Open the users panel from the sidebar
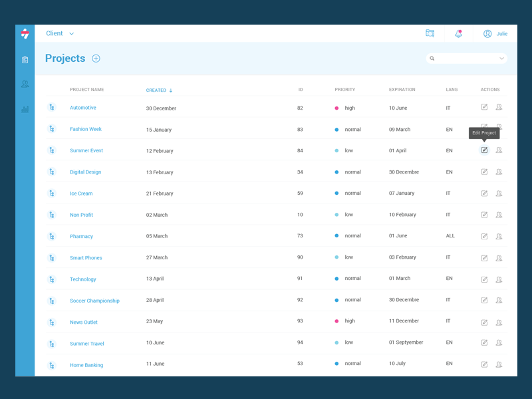Screen dimensions: 532x399 [x=25, y=84]
